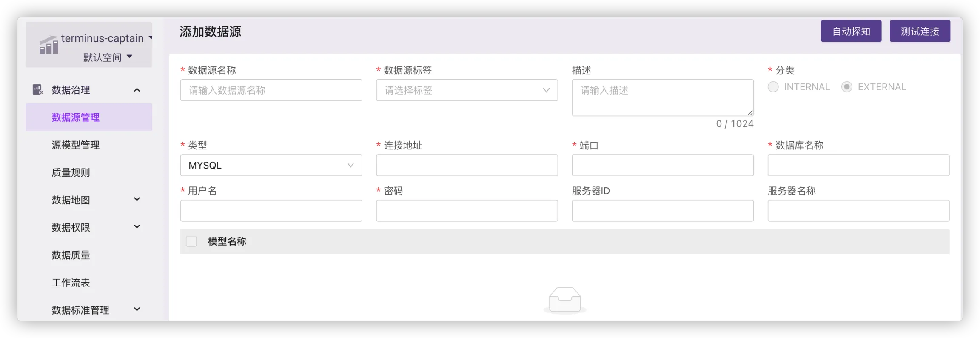Click the empty inbox placeholder icon
The height and width of the screenshot is (338, 980).
tap(564, 300)
